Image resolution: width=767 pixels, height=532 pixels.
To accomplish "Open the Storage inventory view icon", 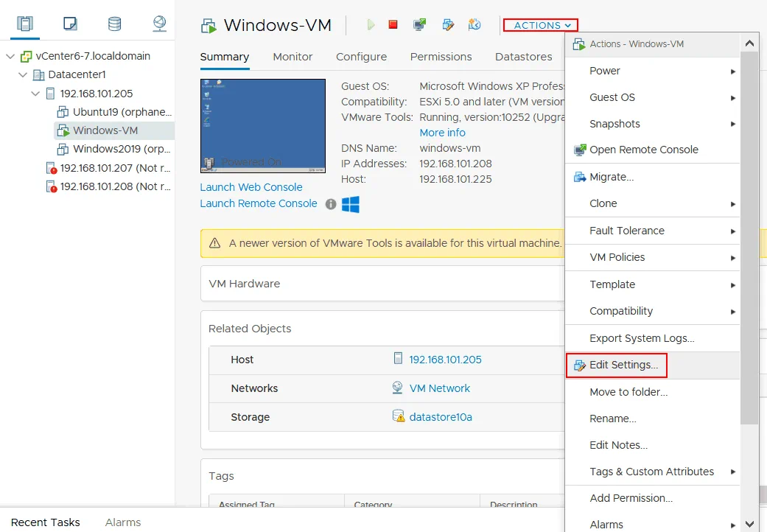I will click(114, 24).
